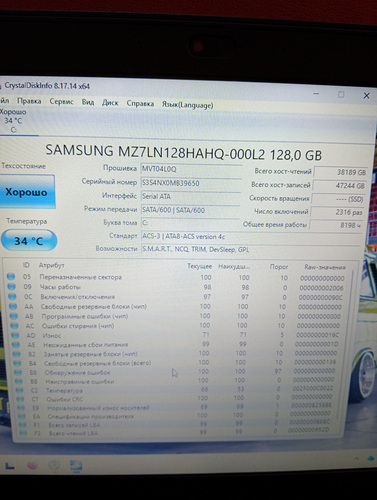This screenshot has height=500, width=377.
Task: Click the Прошивка field MVT04L0Q
Action: [x=190, y=169]
